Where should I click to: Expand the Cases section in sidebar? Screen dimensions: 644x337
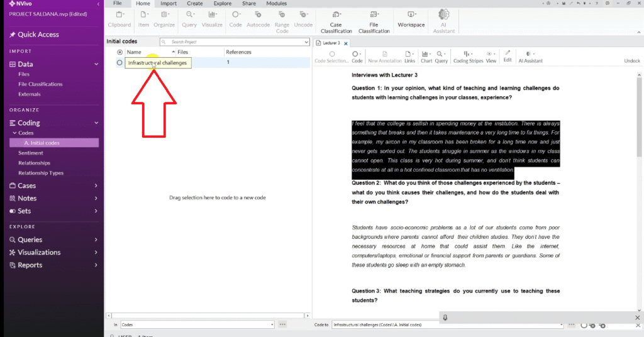coord(96,186)
